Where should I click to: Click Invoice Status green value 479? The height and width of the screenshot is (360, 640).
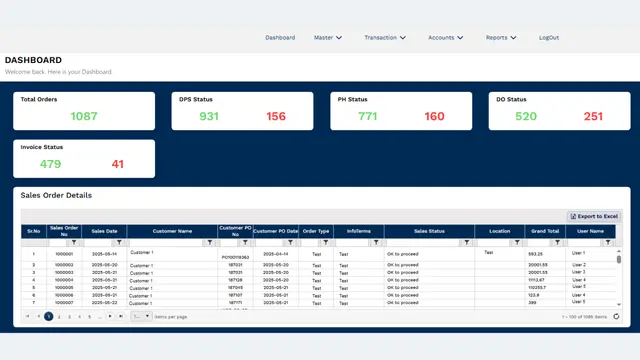pos(50,164)
